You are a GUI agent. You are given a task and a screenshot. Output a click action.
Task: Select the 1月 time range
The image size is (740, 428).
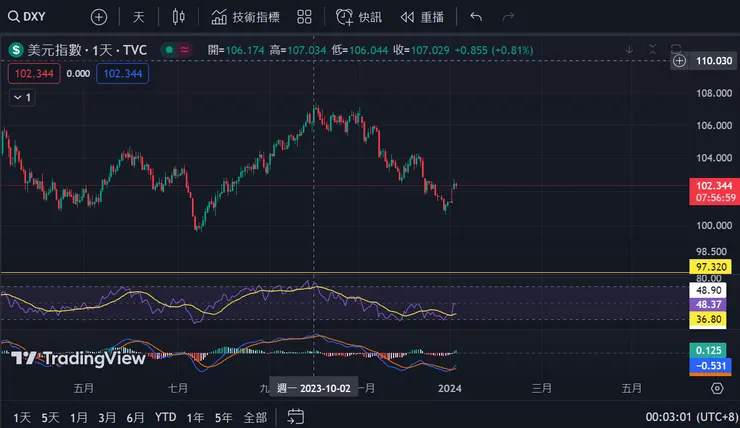pyautogui.click(x=78, y=418)
